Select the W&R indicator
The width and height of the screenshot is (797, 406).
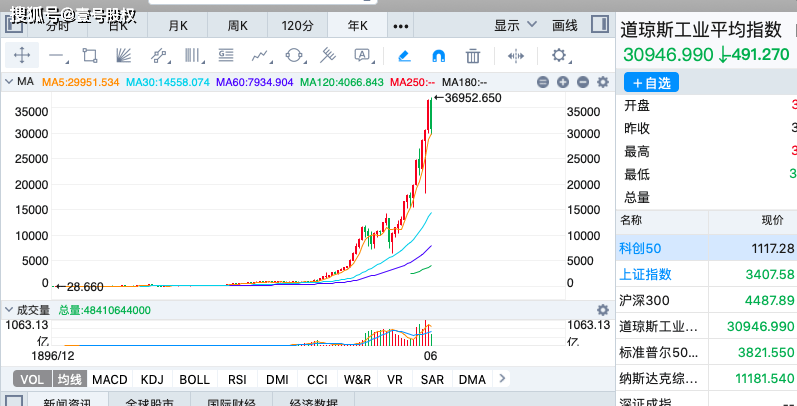click(357, 379)
